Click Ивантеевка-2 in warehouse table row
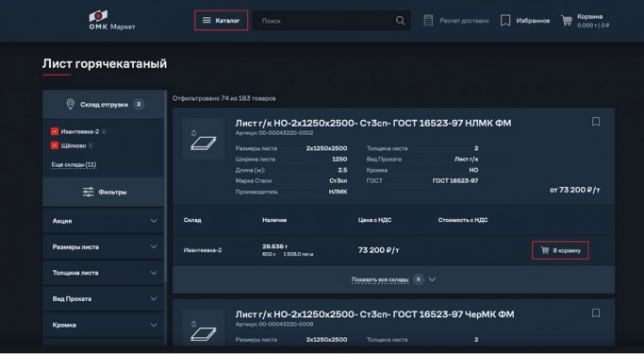This screenshot has width=644, height=354. (x=203, y=250)
